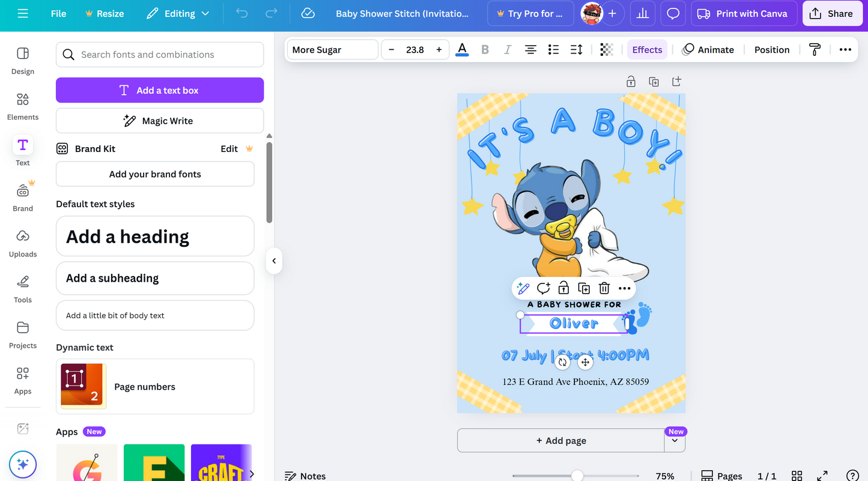
Task: Toggle the Effects panel
Action: (647, 49)
